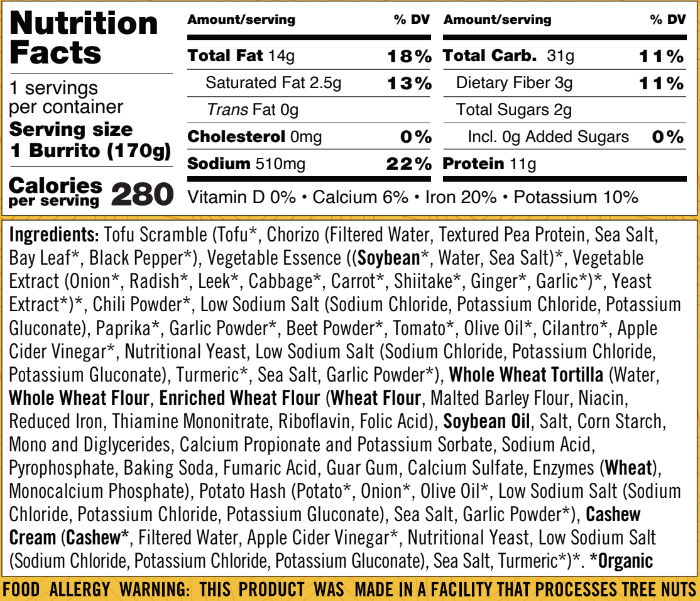Screen dimensions: 700x601
Task: Click the Iron 20% vitamin text
Action: pyautogui.click(x=461, y=197)
